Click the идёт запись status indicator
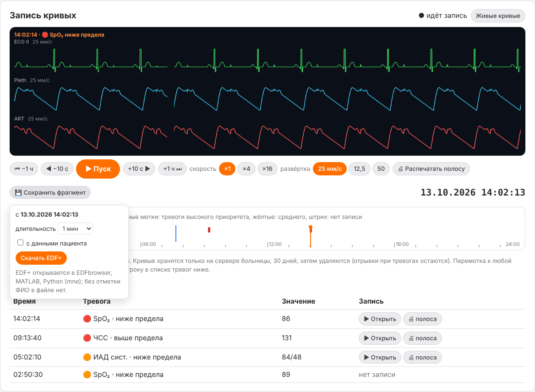Screen dimensions: 535x392 pyautogui.click(x=443, y=16)
